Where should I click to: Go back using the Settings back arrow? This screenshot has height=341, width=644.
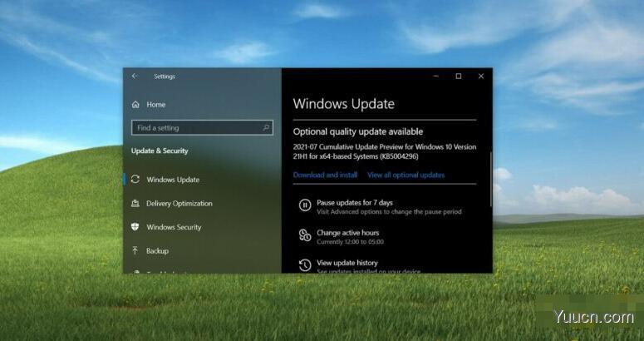coord(135,76)
